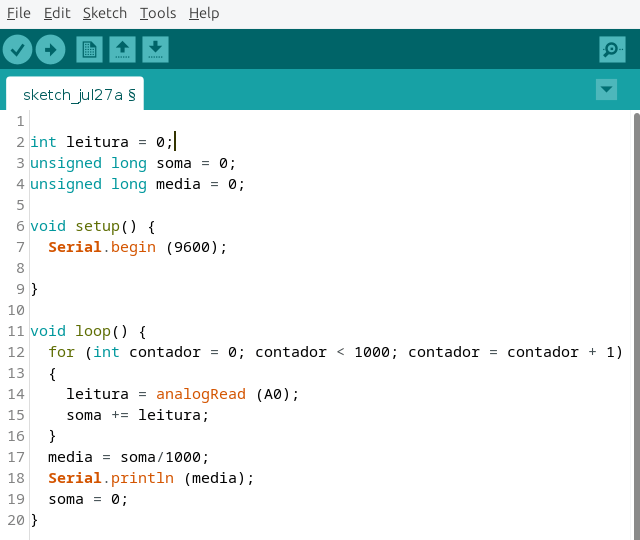The image size is (640, 540).
Task: Save the sketch with the Save icon
Action: pos(155,49)
